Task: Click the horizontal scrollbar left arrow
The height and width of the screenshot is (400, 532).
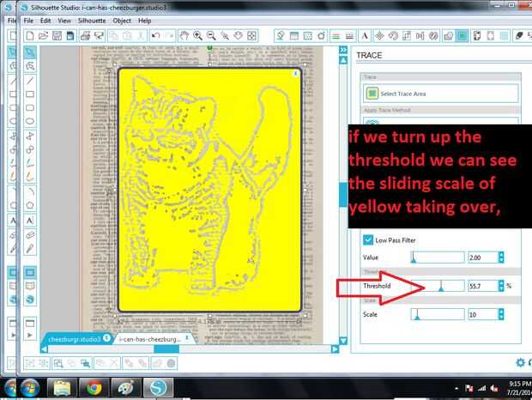Action: click(x=44, y=348)
